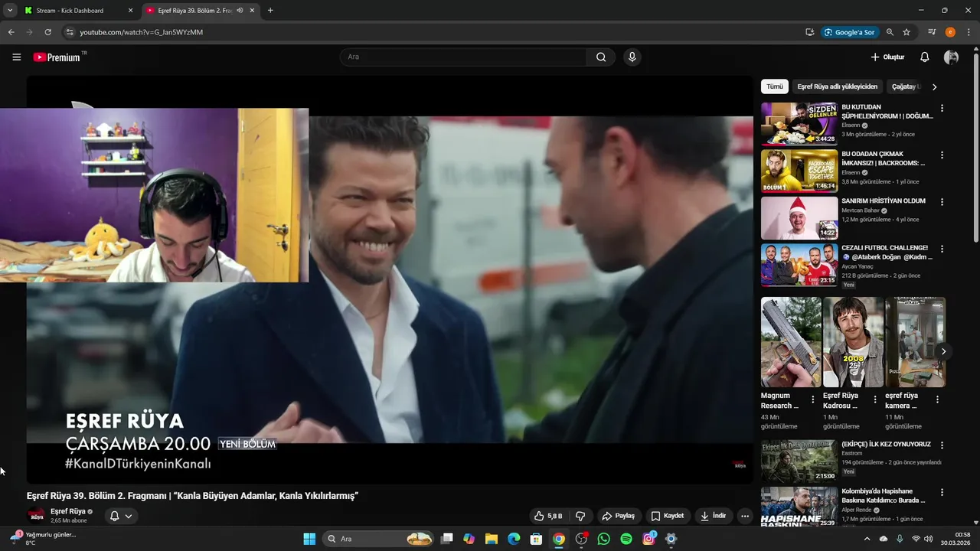Open Instagram from the taskbar
The image size is (980, 551).
pos(648,539)
